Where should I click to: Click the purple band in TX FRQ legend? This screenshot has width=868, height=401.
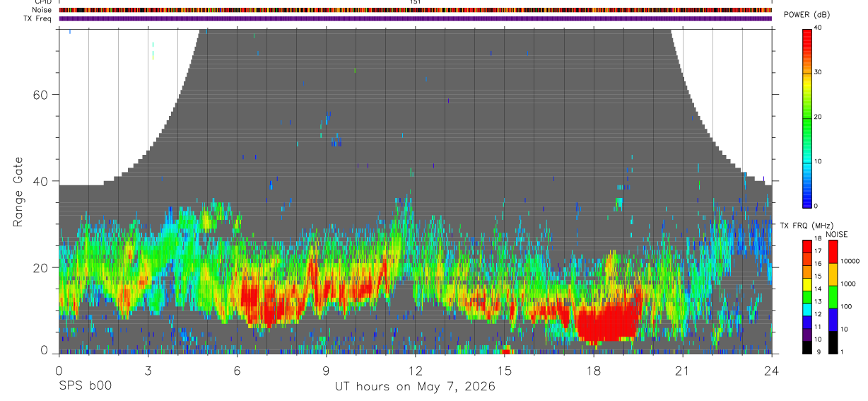[x=807, y=335]
